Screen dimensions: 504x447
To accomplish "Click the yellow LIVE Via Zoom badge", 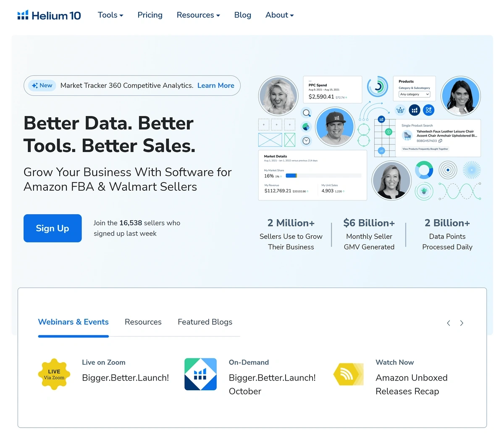I will [x=54, y=374].
